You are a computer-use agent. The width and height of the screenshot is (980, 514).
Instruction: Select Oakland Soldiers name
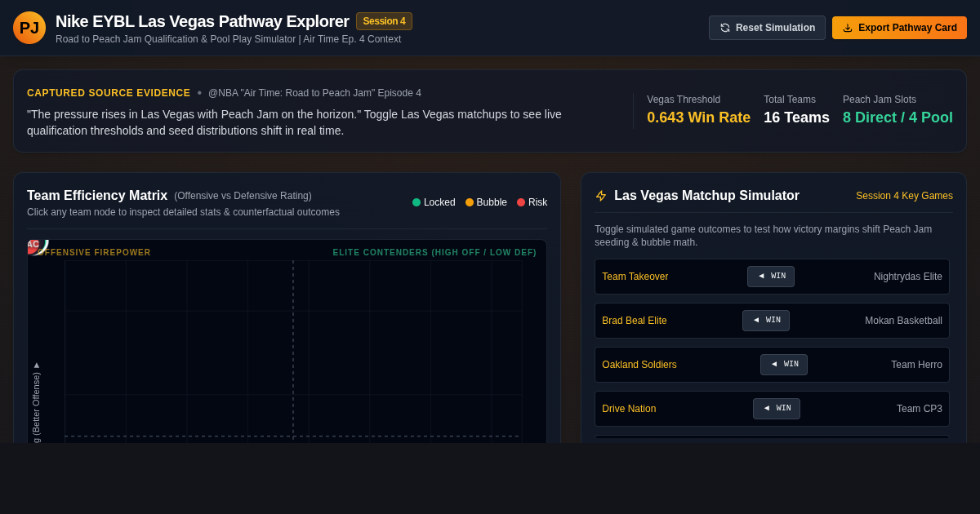[639, 365]
